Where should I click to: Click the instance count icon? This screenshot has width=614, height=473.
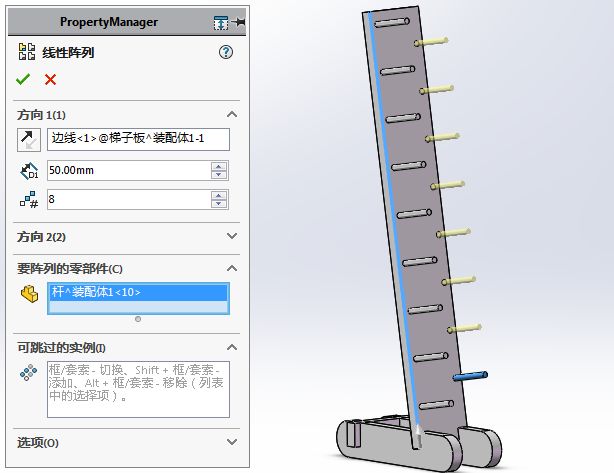tap(29, 200)
